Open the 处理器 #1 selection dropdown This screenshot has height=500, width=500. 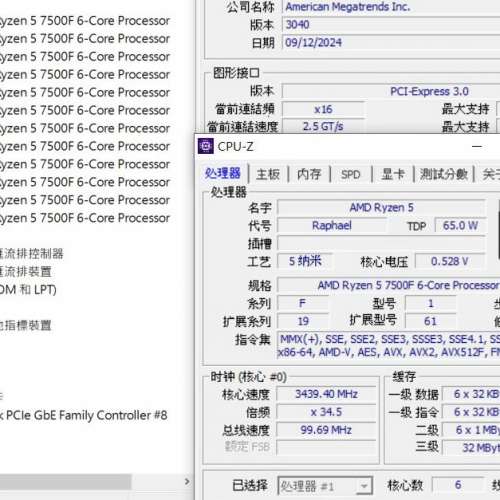coord(325,486)
